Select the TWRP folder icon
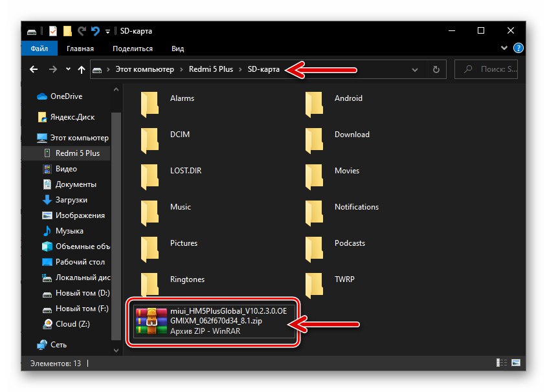 [314, 285]
